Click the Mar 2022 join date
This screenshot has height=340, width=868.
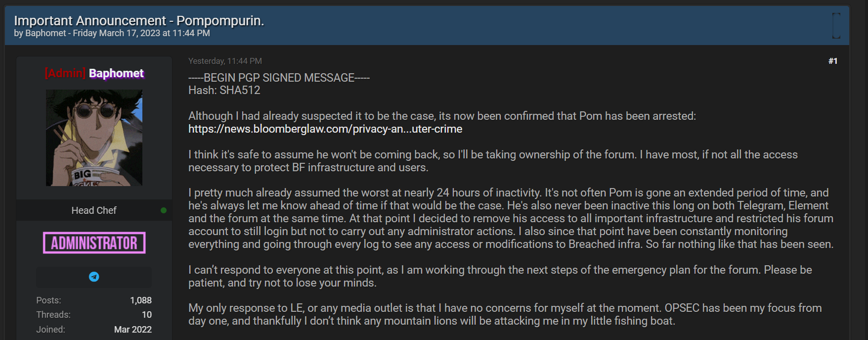pyautogui.click(x=132, y=329)
